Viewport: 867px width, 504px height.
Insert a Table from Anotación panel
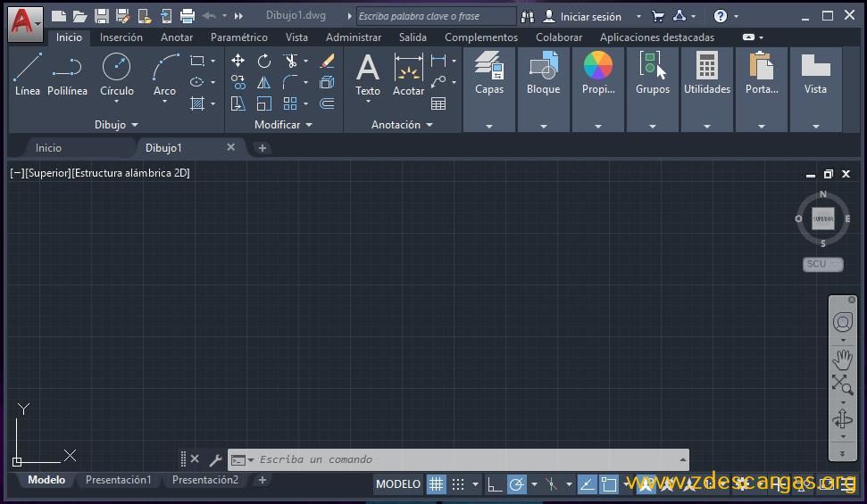[x=438, y=103]
